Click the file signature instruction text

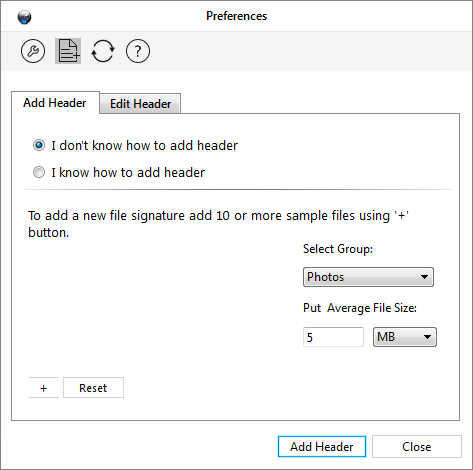[x=218, y=224]
